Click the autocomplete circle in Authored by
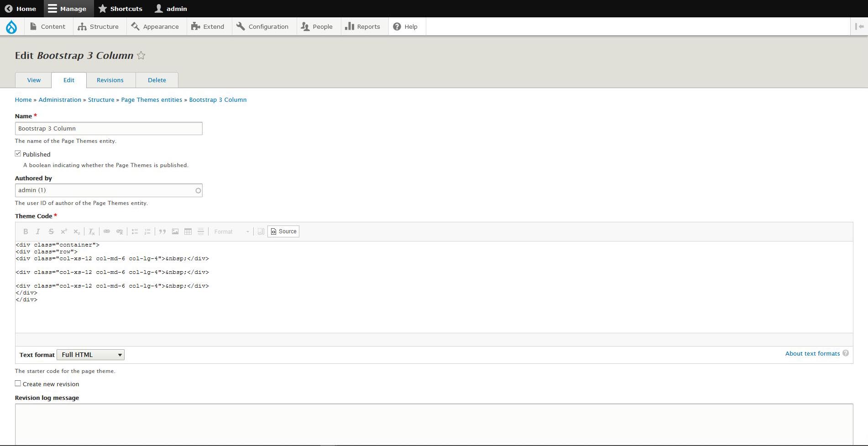Viewport: 868px width, 446px height. pyautogui.click(x=198, y=191)
